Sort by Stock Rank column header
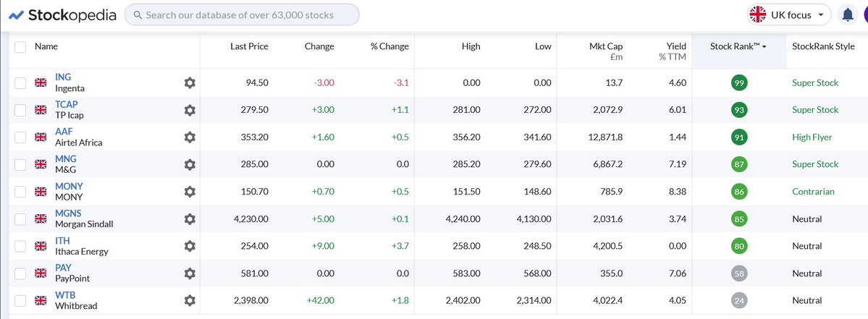The height and width of the screenshot is (319, 868). tap(738, 47)
